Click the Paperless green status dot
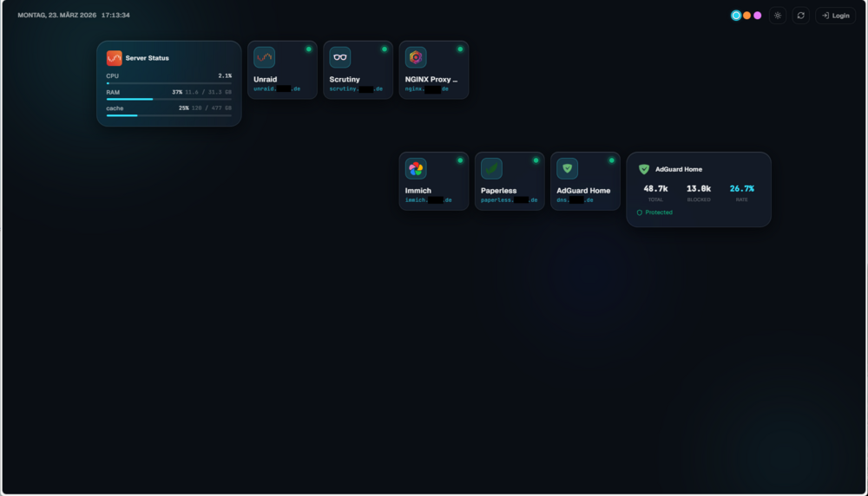 [x=536, y=160]
